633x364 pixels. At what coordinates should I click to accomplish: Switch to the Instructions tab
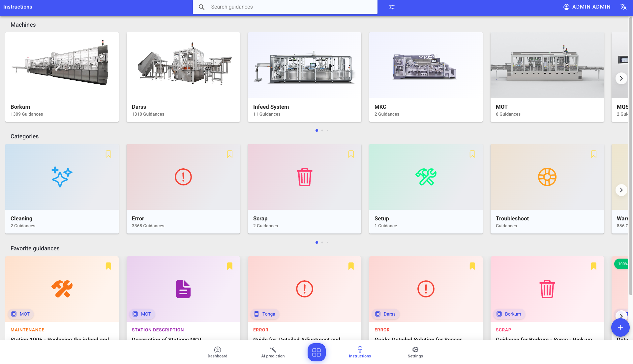(360, 352)
